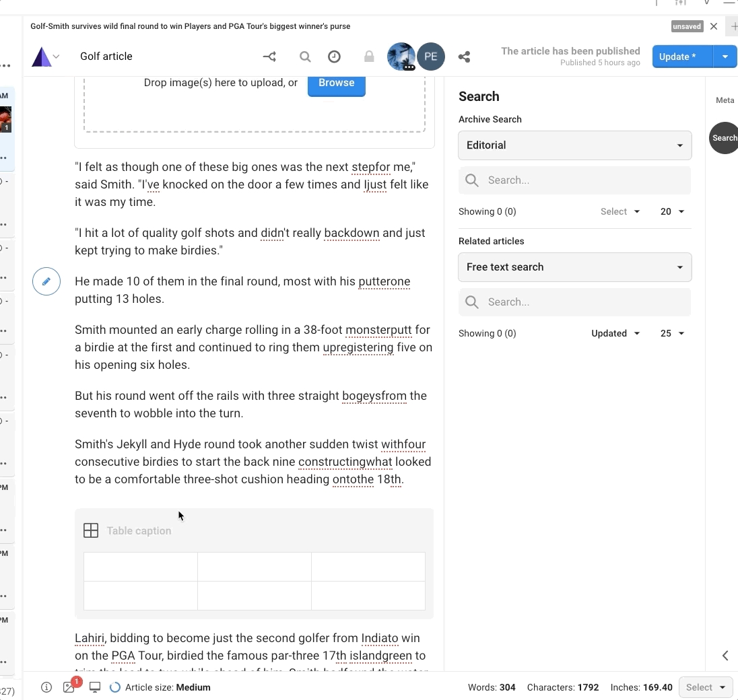Toggle the article lock icon
738x700 pixels.
pos(369,57)
